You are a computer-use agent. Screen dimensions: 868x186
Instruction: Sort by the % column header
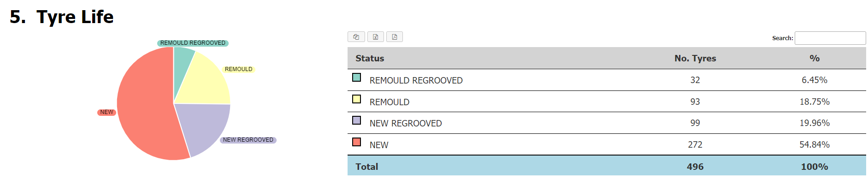click(815, 58)
